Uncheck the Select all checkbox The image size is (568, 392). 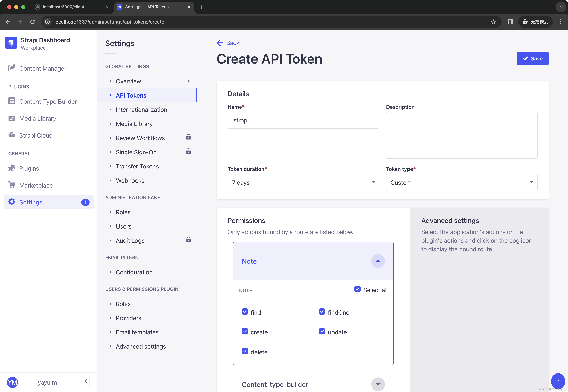(357, 289)
